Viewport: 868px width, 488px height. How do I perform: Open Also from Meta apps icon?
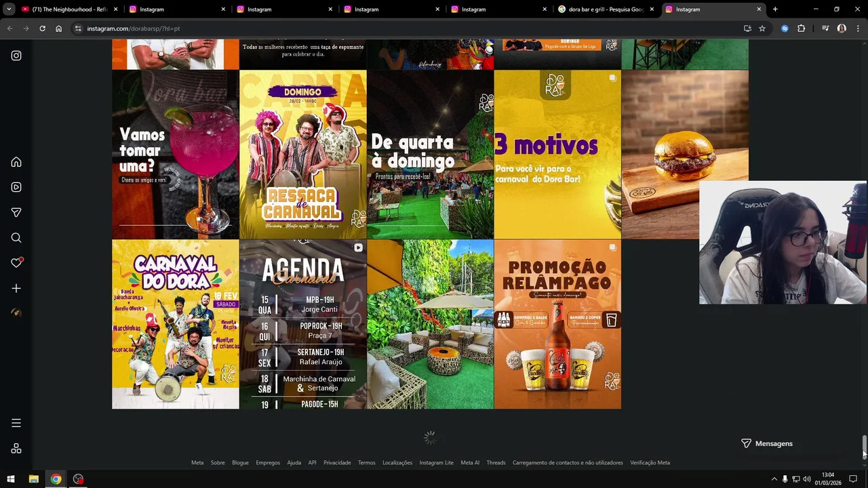16,449
